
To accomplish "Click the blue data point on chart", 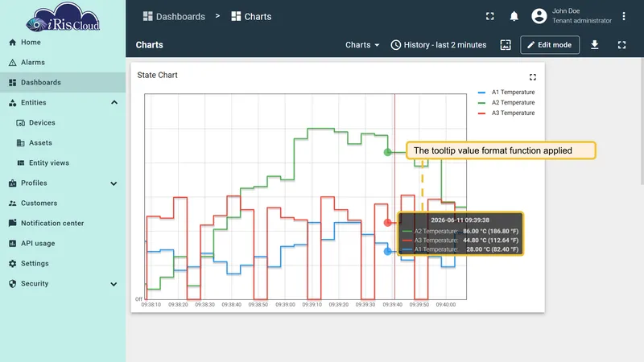I will [387, 251].
